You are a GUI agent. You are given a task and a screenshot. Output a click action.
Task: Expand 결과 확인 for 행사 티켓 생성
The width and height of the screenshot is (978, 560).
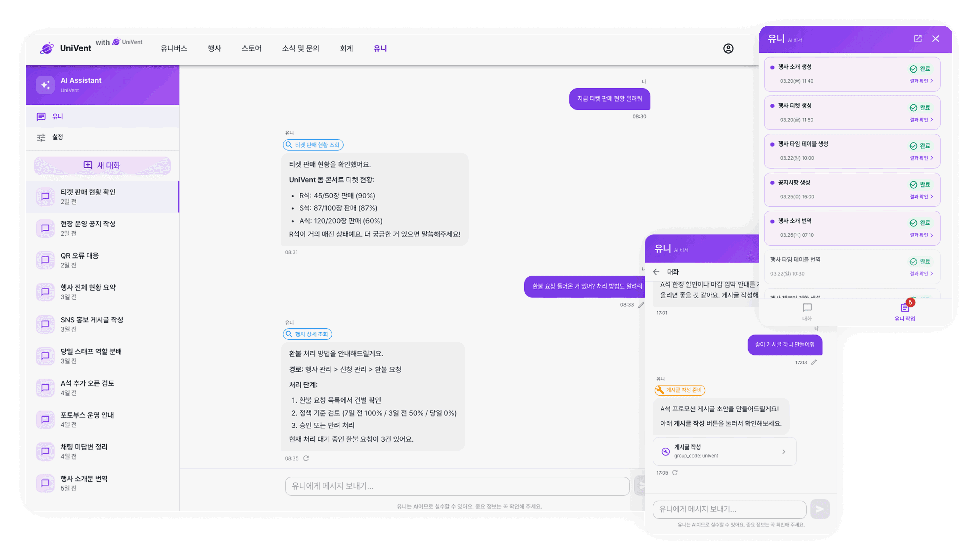921,120
